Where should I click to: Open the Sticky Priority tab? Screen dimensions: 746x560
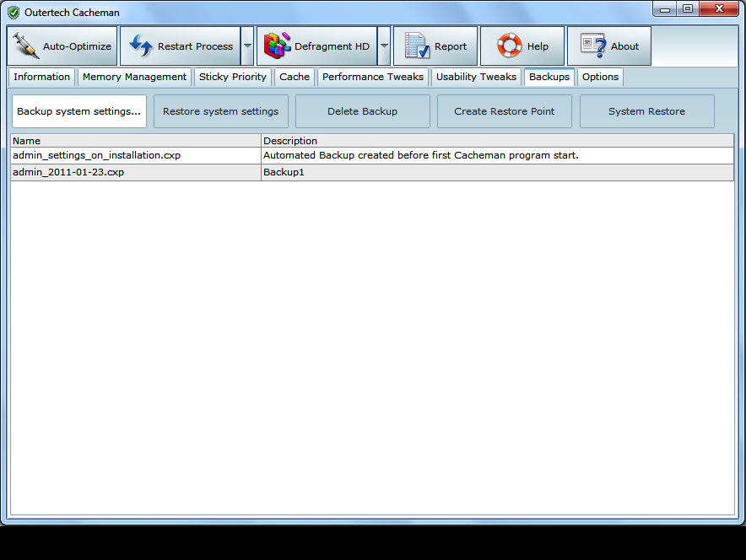(x=233, y=77)
